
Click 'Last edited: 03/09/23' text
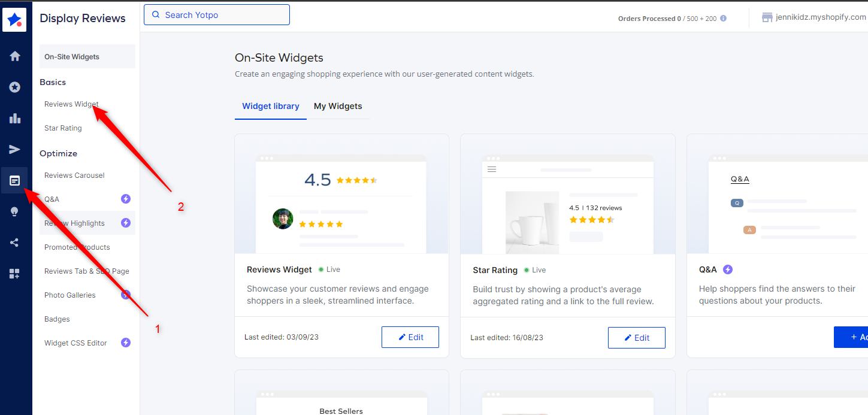282,337
